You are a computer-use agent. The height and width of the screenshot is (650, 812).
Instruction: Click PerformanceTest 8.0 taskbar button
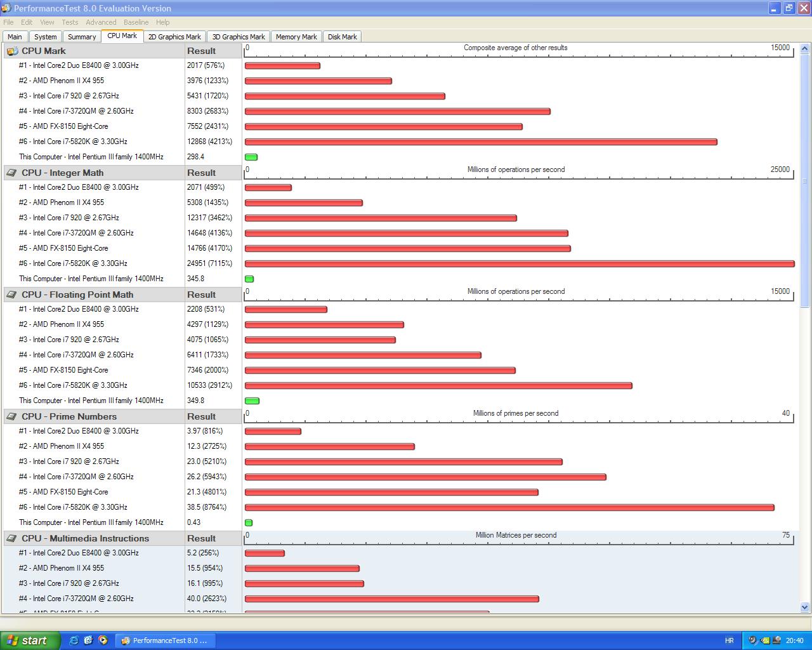click(165, 640)
